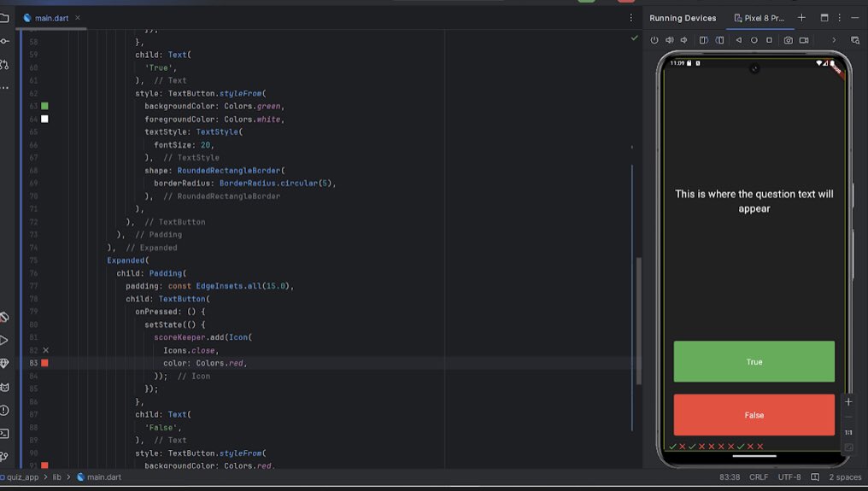868x491 pixels.
Task: Click the editor vertical scrollbar thumb
Action: pyautogui.click(x=639, y=321)
